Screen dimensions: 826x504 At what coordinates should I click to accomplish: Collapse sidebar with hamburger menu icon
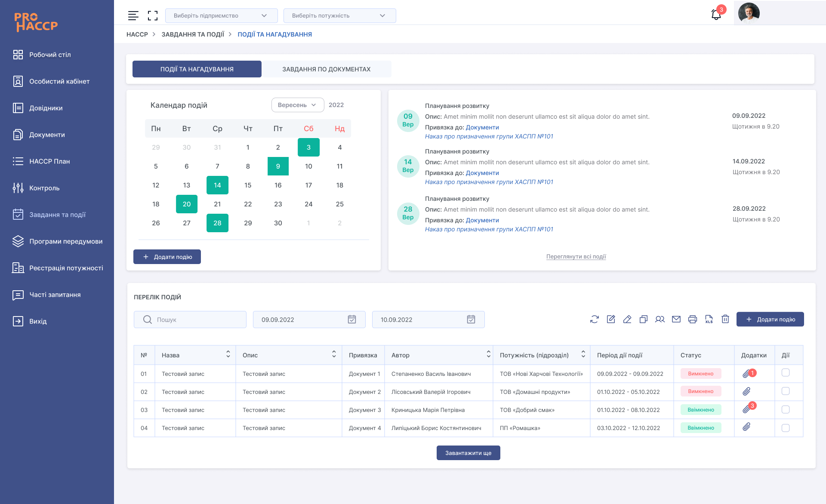(x=133, y=15)
